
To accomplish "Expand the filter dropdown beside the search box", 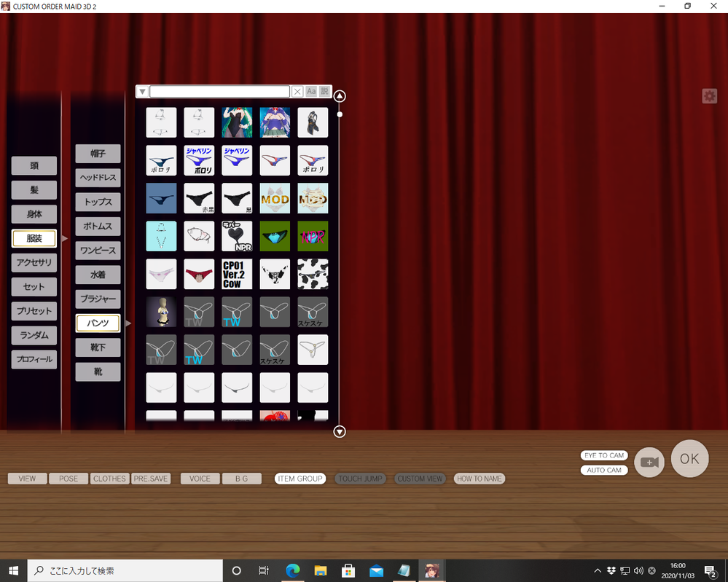I will point(142,92).
